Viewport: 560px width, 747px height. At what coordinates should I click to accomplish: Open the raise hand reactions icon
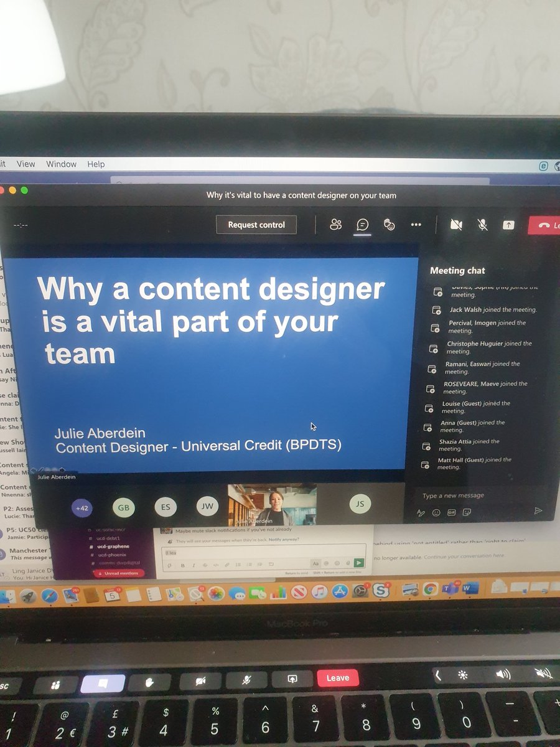(390, 225)
